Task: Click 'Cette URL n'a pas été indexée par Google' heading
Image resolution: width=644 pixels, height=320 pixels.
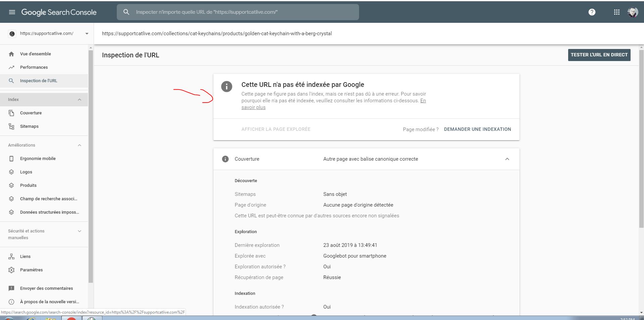Action: click(303, 85)
